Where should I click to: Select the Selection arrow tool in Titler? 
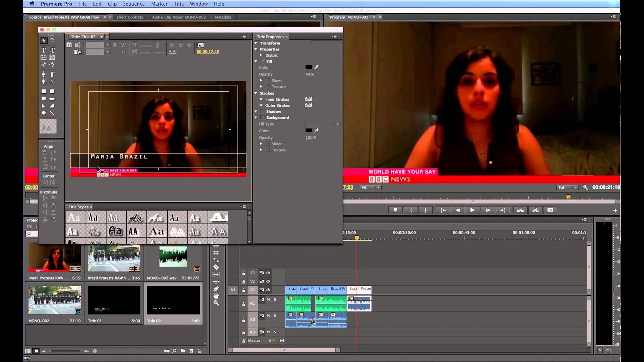[44, 41]
